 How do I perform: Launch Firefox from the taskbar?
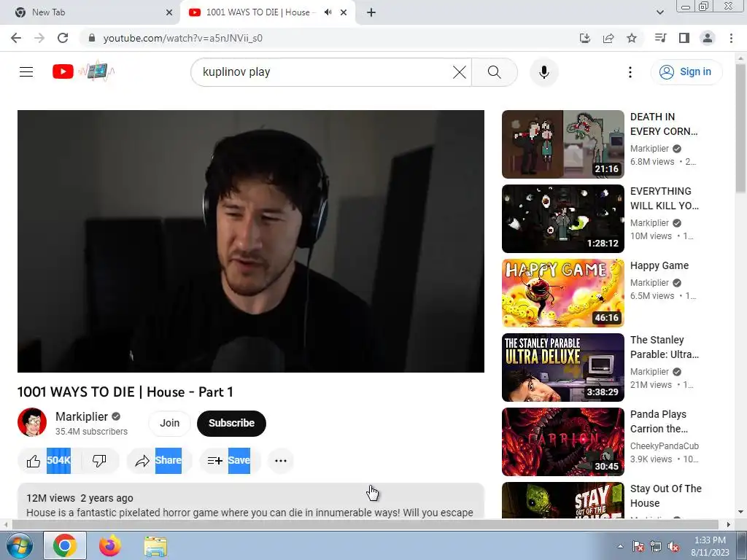(x=110, y=545)
